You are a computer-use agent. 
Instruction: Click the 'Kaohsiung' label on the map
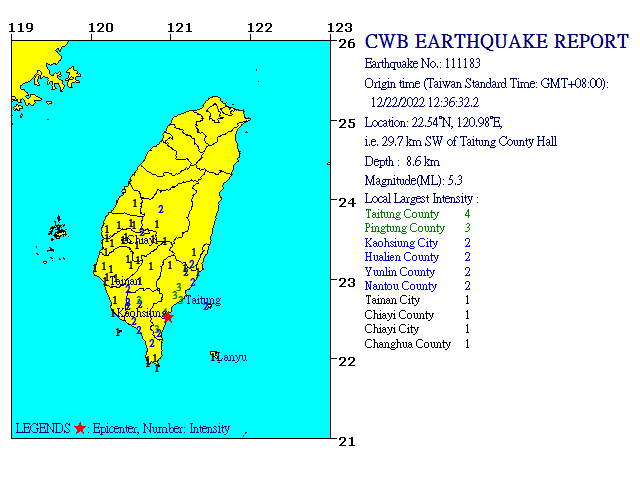click(x=141, y=313)
